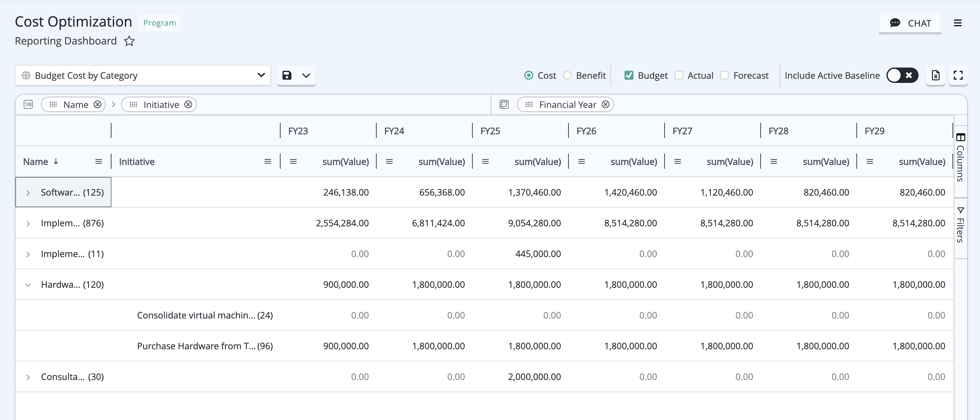
Task: Open the hamburger menu at top right
Action: (x=958, y=23)
